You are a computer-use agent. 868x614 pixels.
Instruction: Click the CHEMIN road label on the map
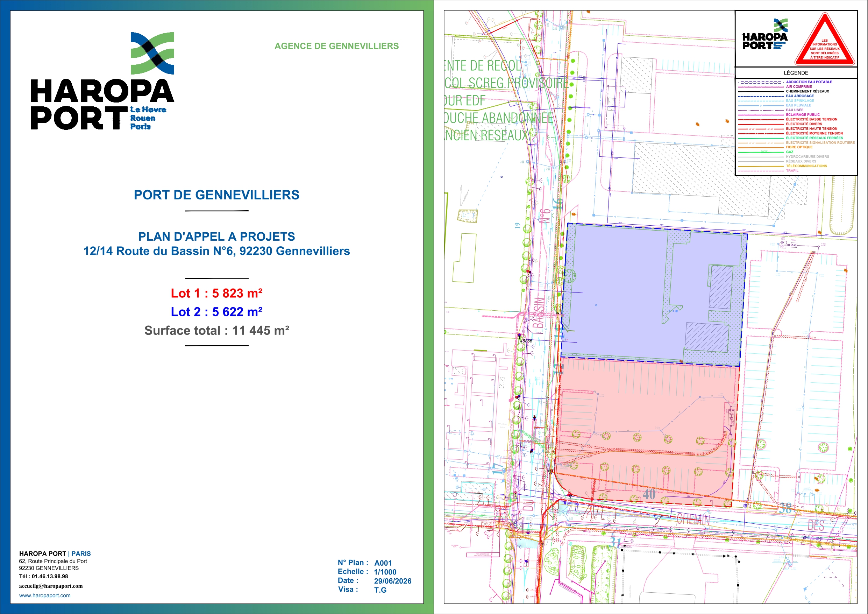pyautogui.click(x=693, y=520)
